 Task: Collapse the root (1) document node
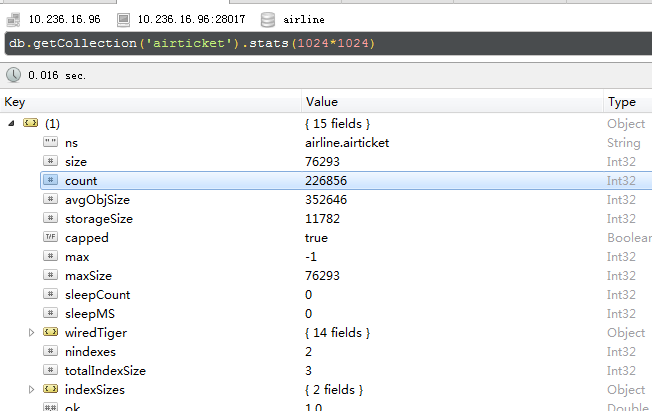pos(11,123)
